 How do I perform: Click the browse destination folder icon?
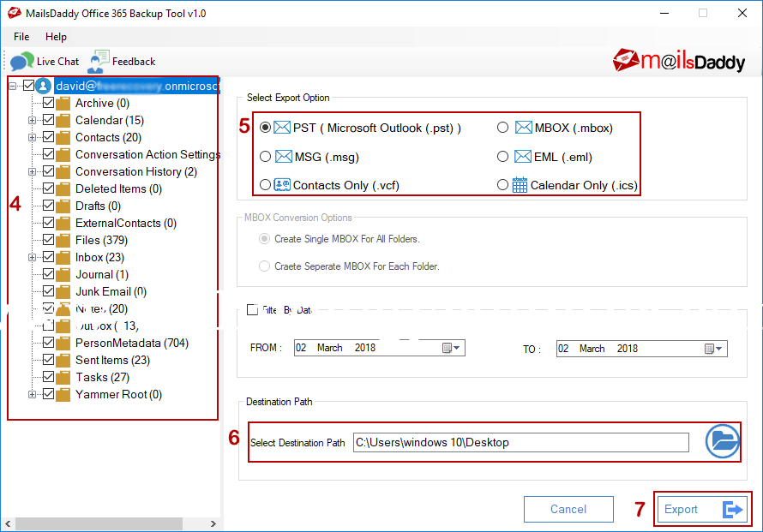point(722,442)
